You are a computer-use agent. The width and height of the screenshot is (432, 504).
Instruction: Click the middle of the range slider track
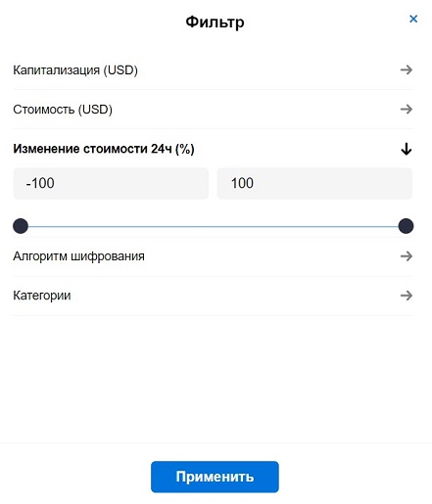[x=214, y=226]
